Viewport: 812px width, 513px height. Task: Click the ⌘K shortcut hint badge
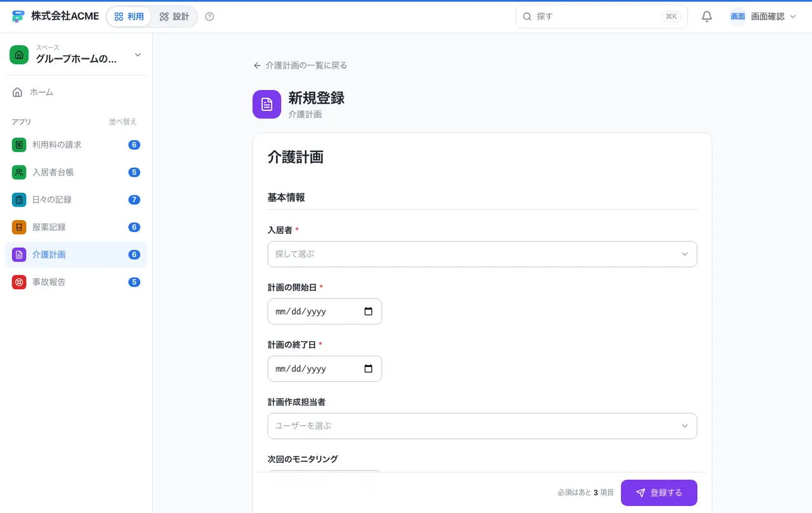click(x=671, y=16)
